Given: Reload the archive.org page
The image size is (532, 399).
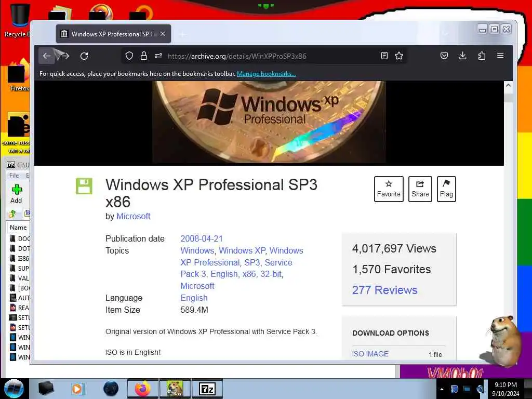Looking at the screenshot, I should click(x=84, y=56).
